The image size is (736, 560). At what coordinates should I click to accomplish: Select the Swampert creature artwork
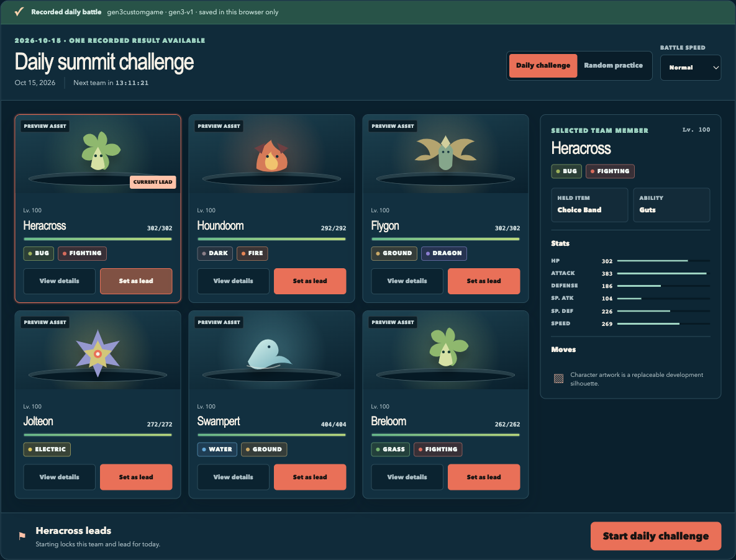click(269, 354)
